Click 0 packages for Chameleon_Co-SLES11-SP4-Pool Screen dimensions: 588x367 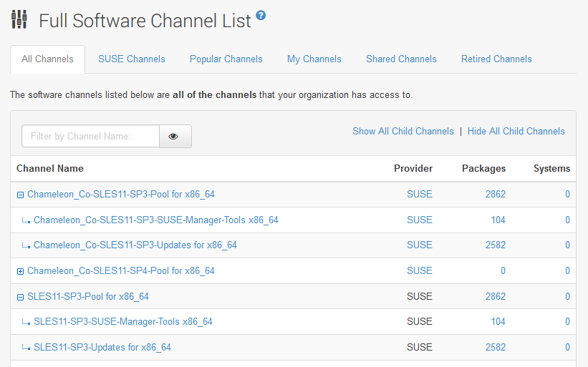(503, 270)
